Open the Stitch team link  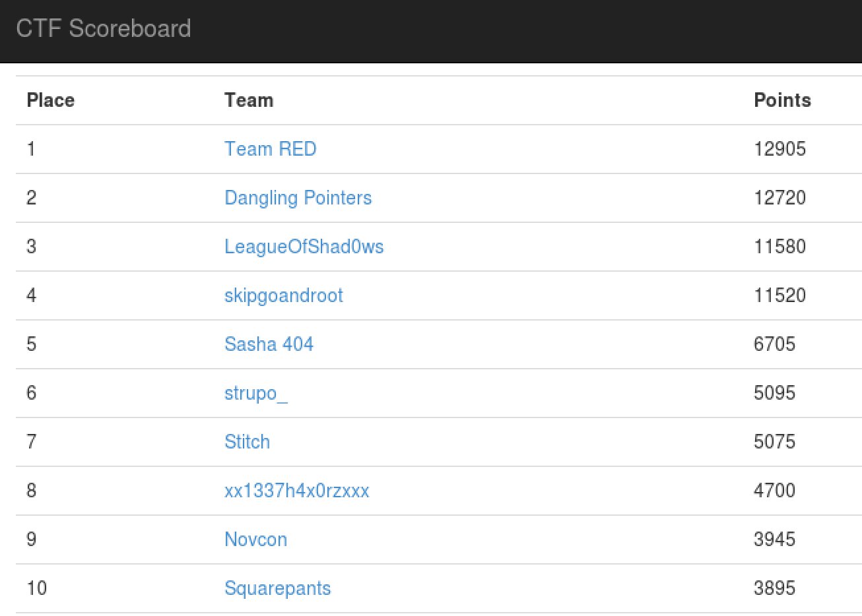pyautogui.click(x=247, y=441)
